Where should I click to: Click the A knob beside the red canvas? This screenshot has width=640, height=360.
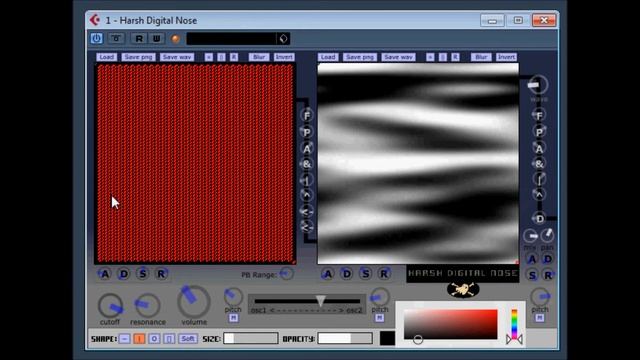(307, 149)
